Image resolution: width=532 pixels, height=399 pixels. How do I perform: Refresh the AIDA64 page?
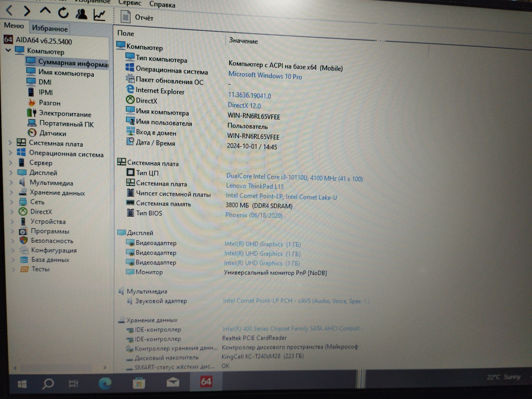(x=63, y=12)
